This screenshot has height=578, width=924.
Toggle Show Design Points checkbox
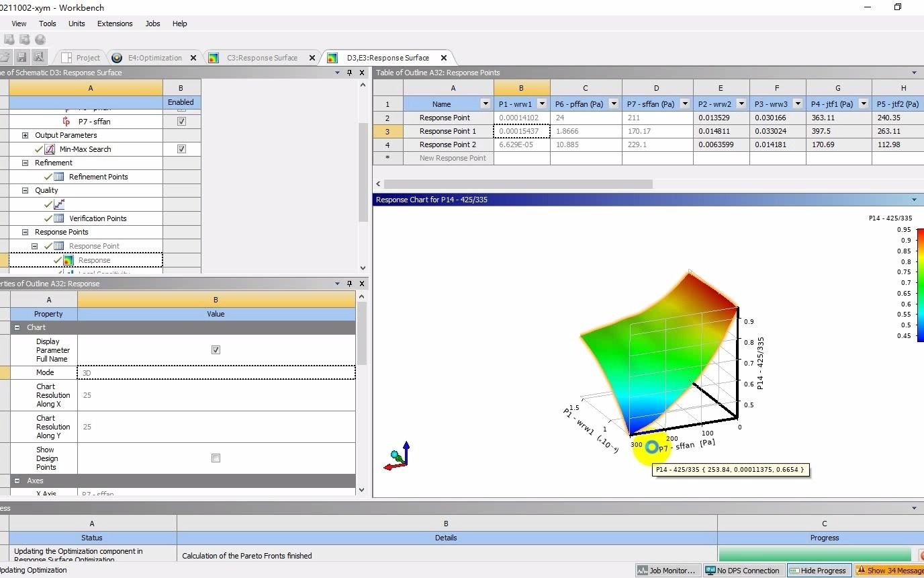point(216,458)
